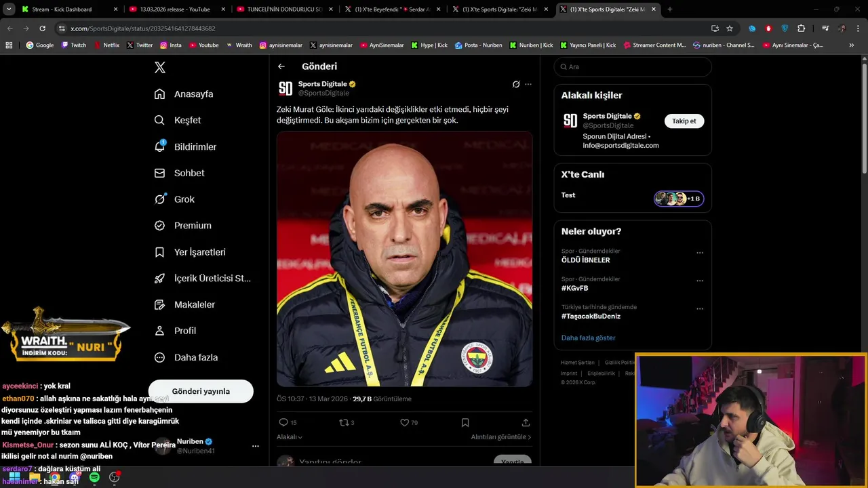The image size is (868, 488).
Task: Focus the Ara search box
Action: tap(633, 66)
